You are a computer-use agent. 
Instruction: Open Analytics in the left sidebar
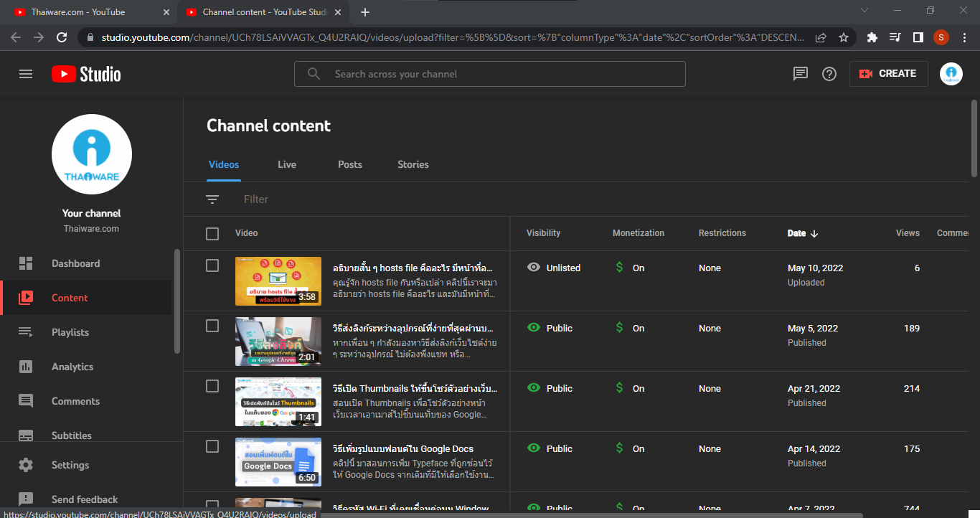(72, 367)
